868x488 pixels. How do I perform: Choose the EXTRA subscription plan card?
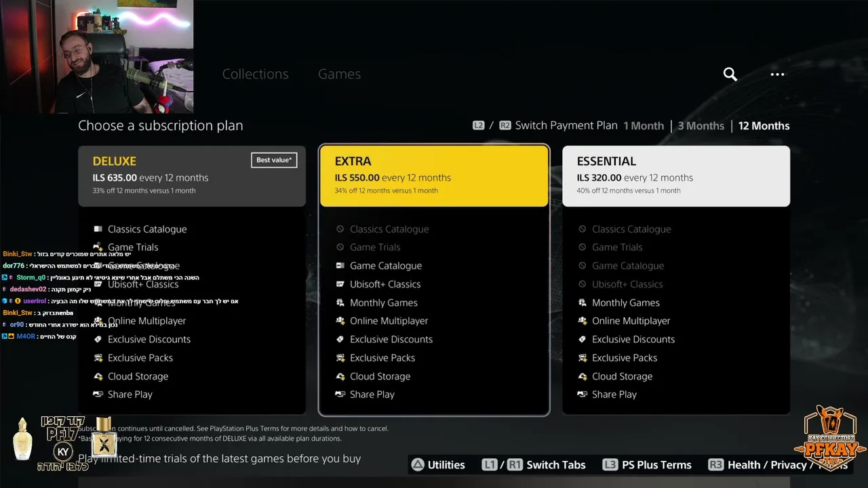click(434, 176)
